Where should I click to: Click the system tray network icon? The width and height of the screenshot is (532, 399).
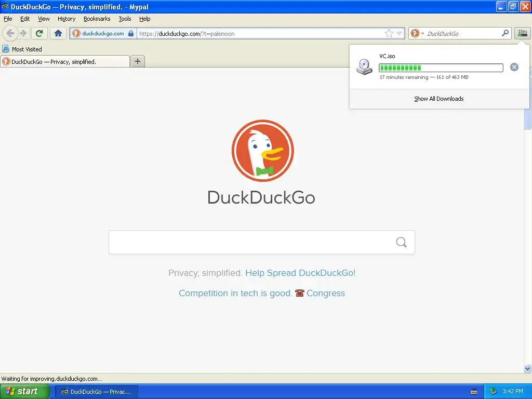pyautogui.click(x=493, y=392)
